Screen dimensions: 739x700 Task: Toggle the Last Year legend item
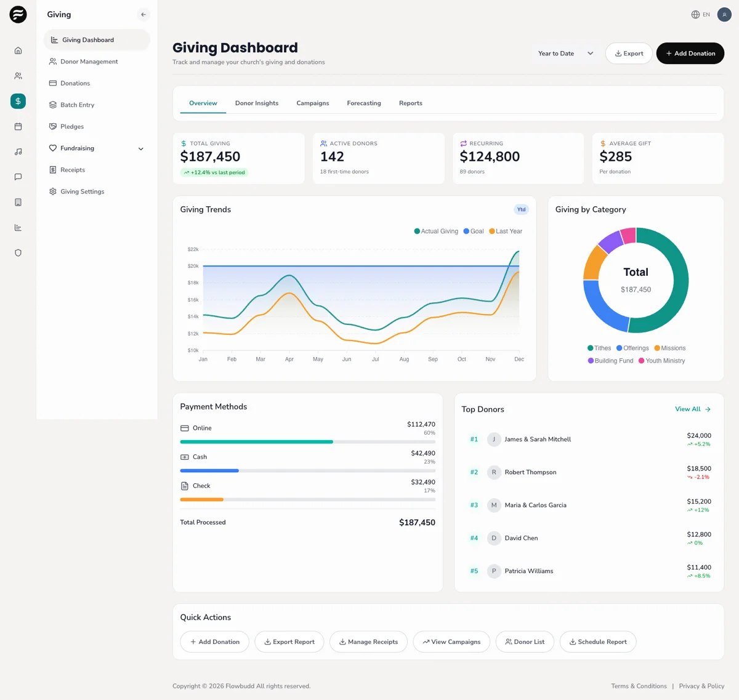[x=505, y=231]
